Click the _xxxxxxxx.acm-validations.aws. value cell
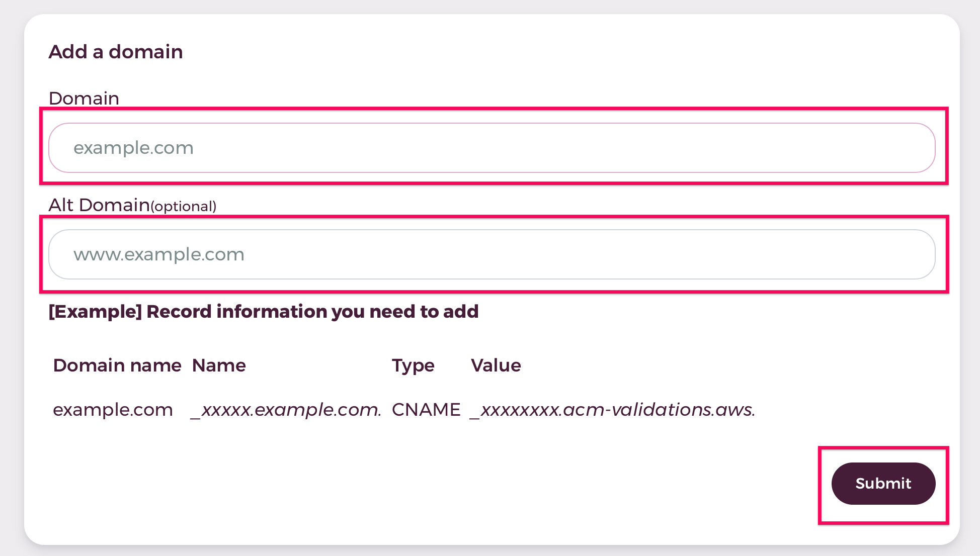Viewport: 980px width, 556px height. pyautogui.click(x=612, y=410)
